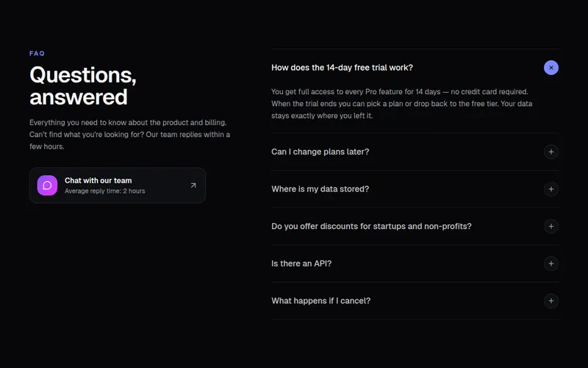
Task: Expand plus icon for startup discounts
Action: (x=551, y=226)
